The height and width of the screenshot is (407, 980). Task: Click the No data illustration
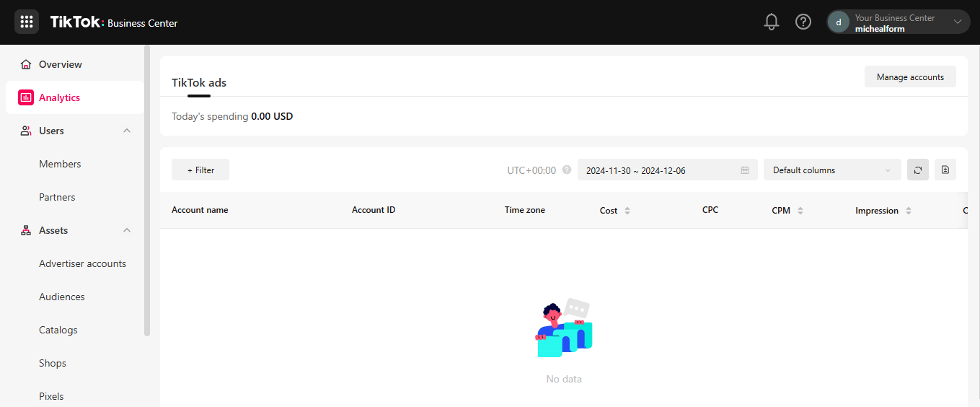(x=564, y=328)
